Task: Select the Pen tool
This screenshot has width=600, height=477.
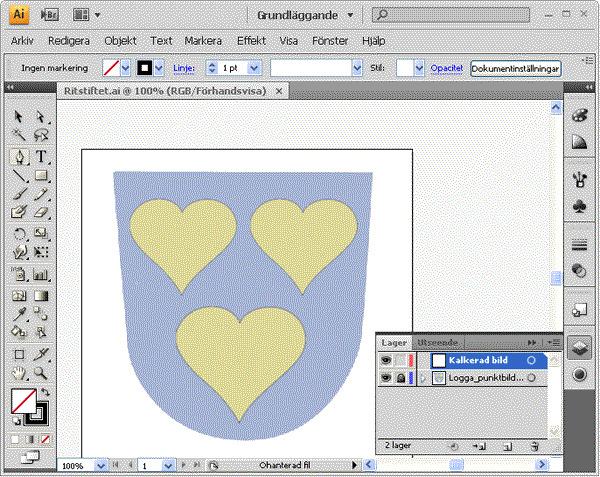Action: coord(19,157)
